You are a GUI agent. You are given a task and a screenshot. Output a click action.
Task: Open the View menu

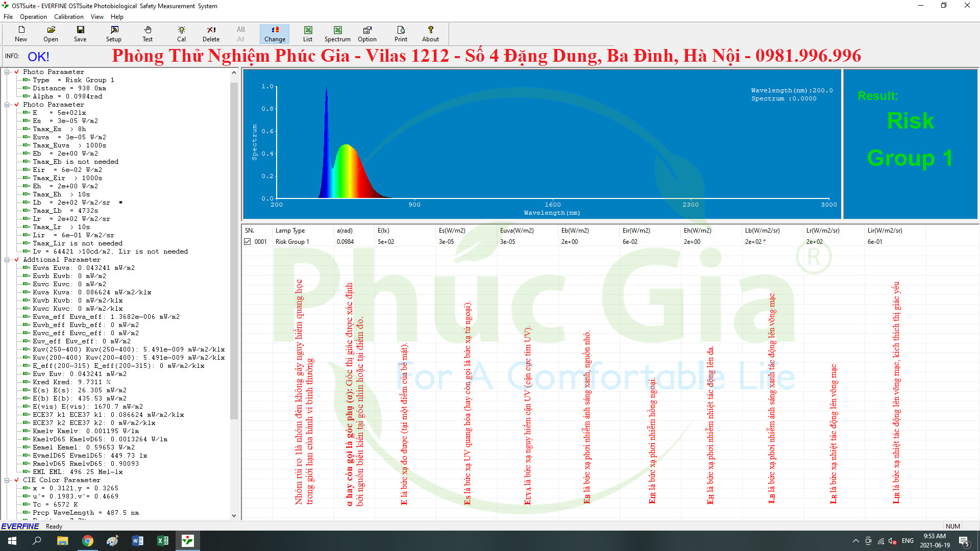coord(97,17)
